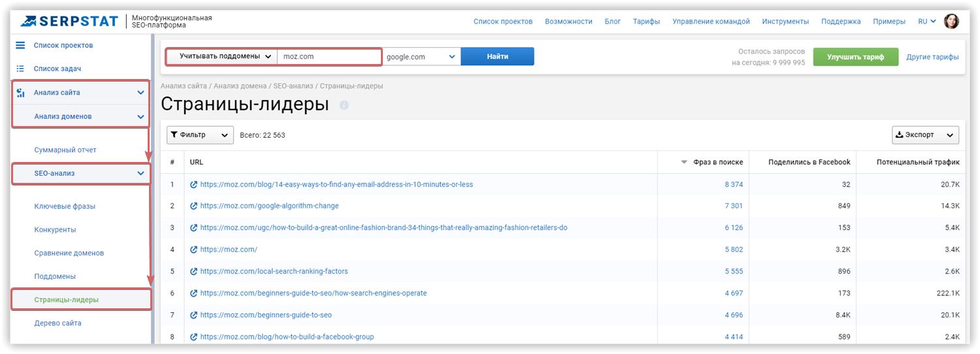Click sort arrow on Фраз в поиске column

pos(685,162)
